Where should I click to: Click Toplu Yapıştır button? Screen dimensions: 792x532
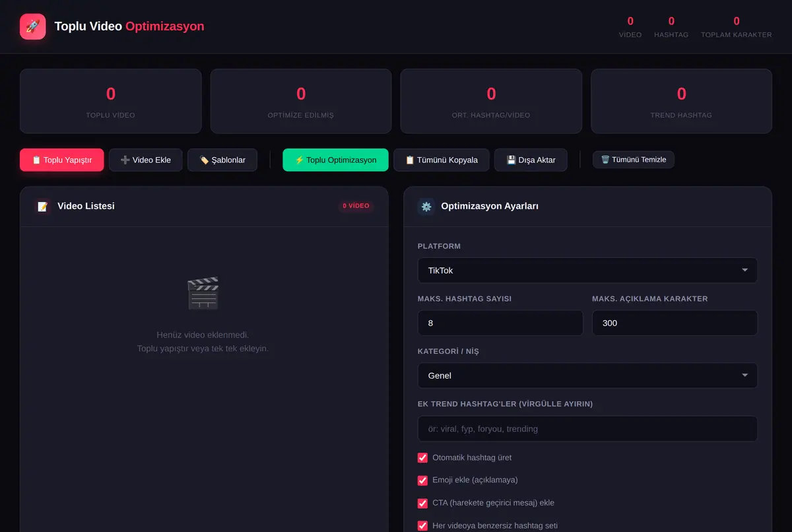pyautogui.click(x=62, y=160)
